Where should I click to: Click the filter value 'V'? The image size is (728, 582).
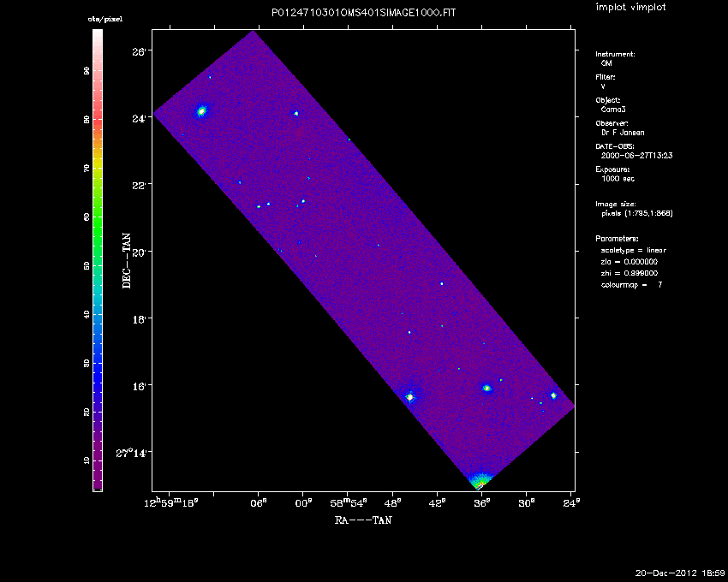click(x=603, y=86)
